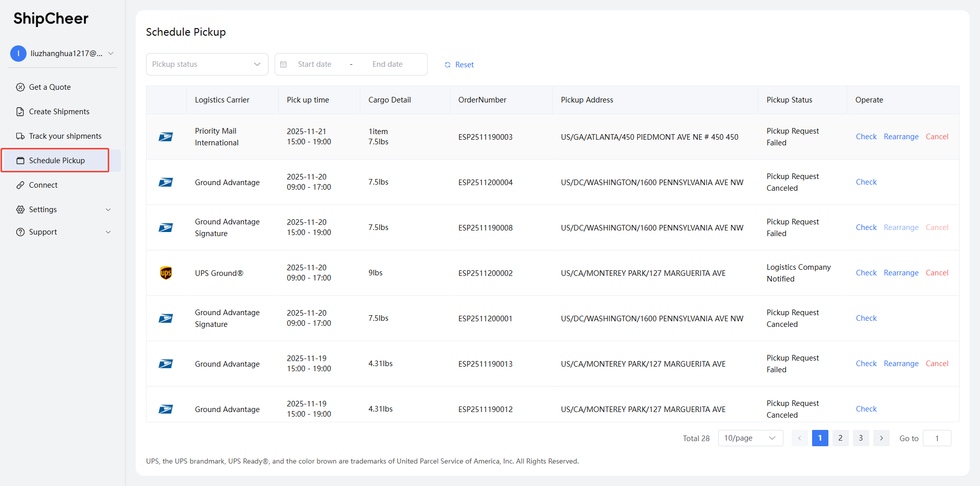Click the Get a Quote sidebar icon
Viewport: 980px width, 486px height.
[20, 87]
